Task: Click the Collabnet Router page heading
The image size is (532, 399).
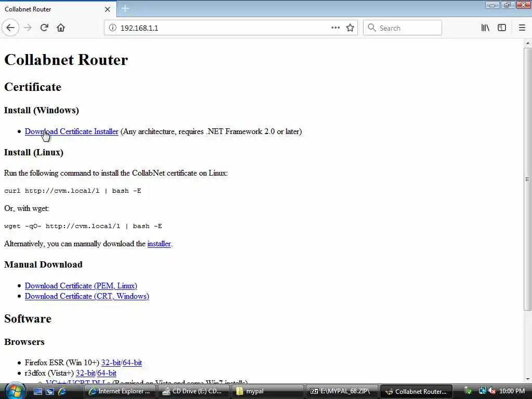Action: tap(66, 60)
